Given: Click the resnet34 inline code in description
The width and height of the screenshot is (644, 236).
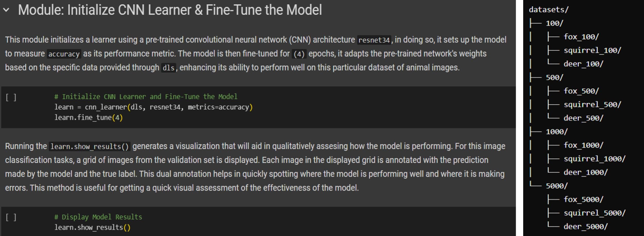Looking at the screenshot, I should pyautogui.click(x=374, y=40).
